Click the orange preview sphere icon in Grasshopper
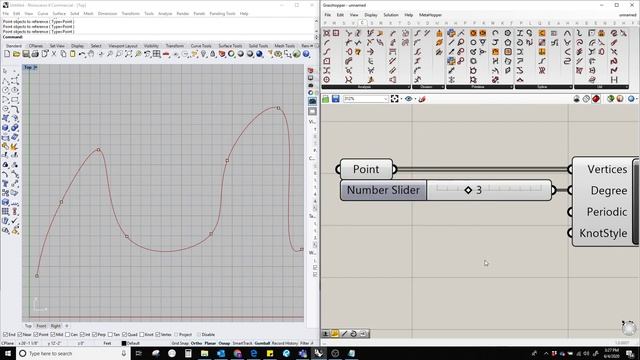This screenshot has width=640, height=360. coord(620,99)
